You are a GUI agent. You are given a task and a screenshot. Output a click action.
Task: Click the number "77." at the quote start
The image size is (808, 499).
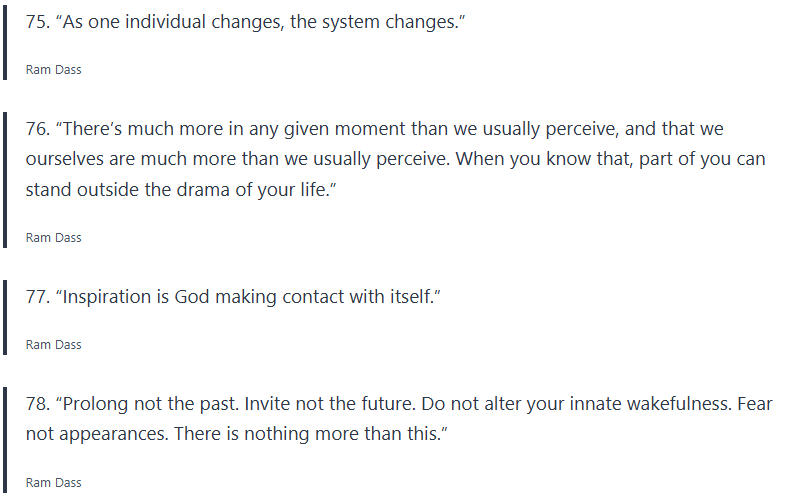point(40,297)
